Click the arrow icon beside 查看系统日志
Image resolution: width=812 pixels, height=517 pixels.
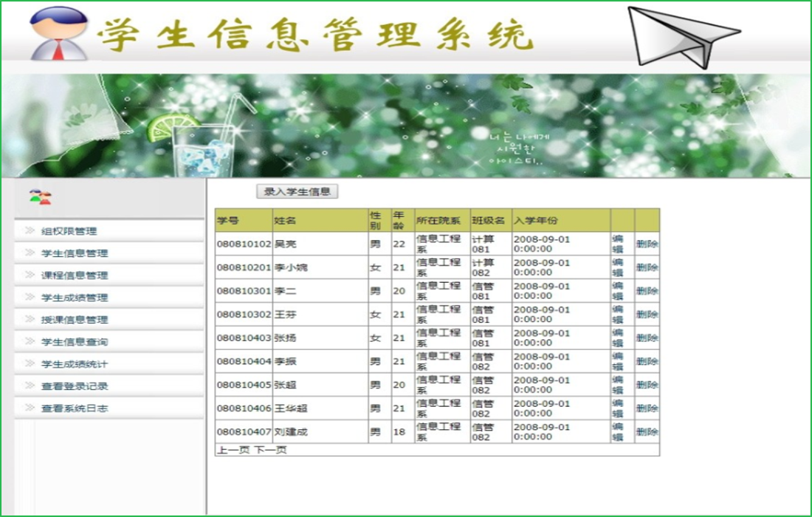[x=30, y=408]
